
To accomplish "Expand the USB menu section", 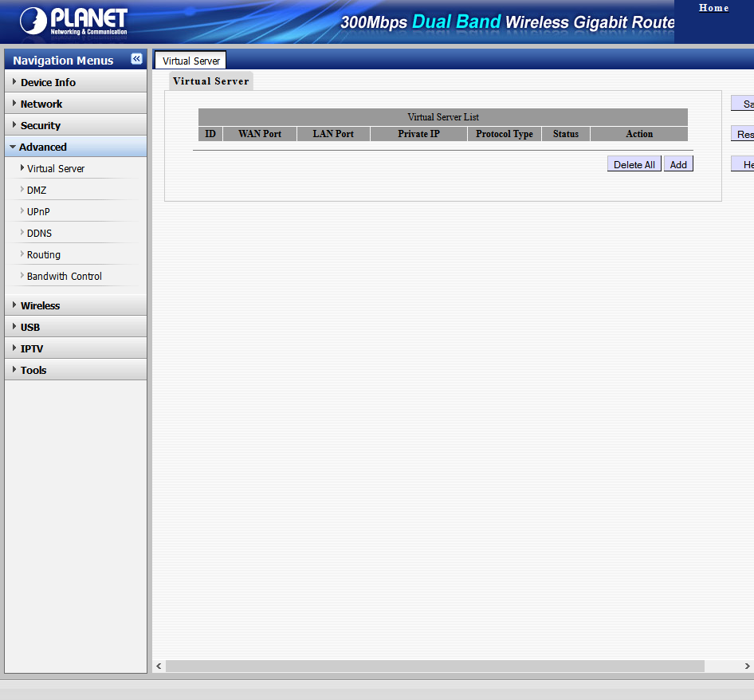I will (30, 327).
